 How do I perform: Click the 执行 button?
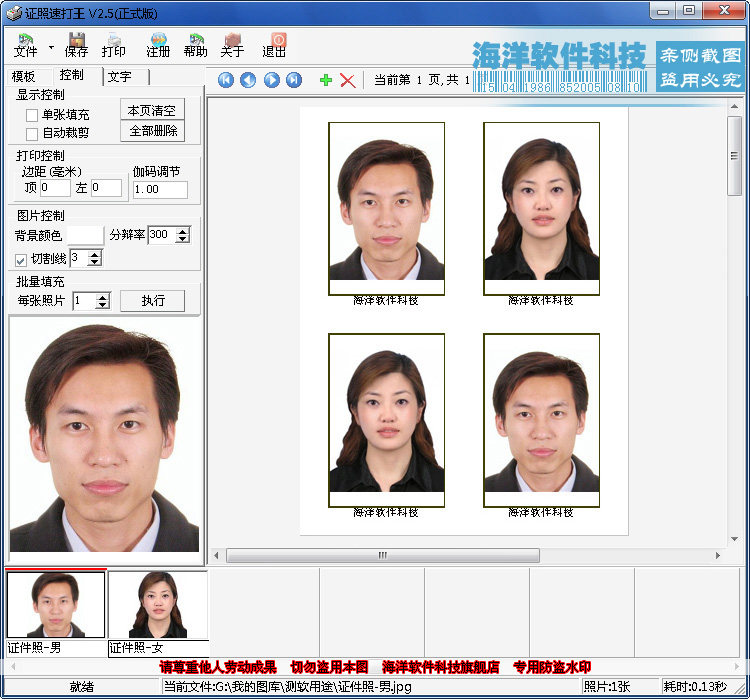click(x=153, y=300)
